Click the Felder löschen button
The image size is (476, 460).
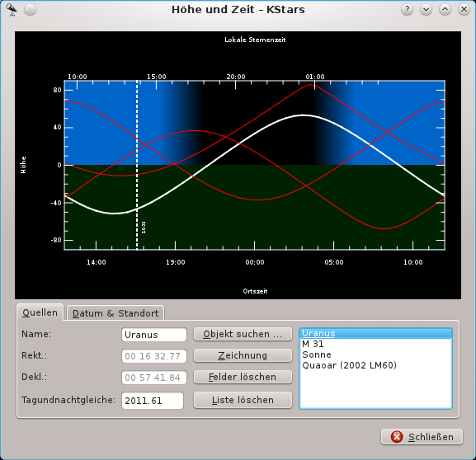click(243, 377)
